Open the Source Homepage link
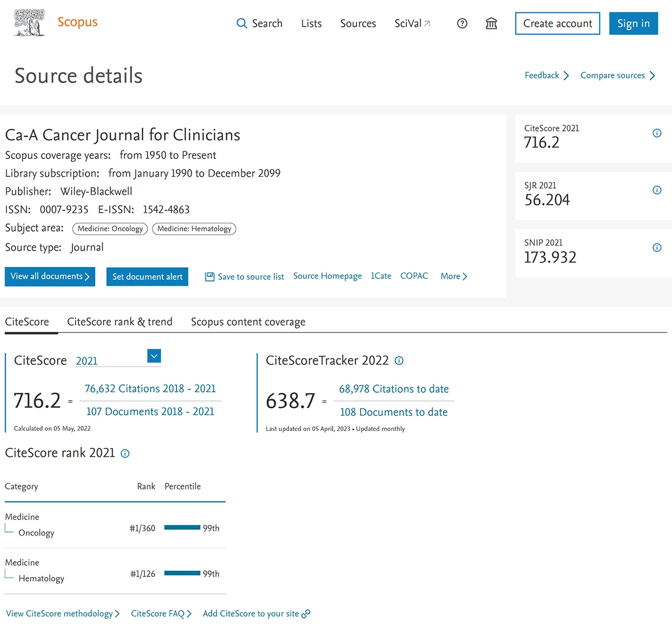672x638 pixels. coord(327,276)
